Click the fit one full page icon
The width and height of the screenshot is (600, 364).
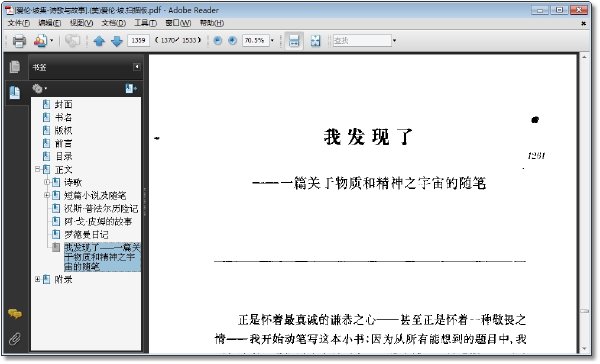pos(315,41)
